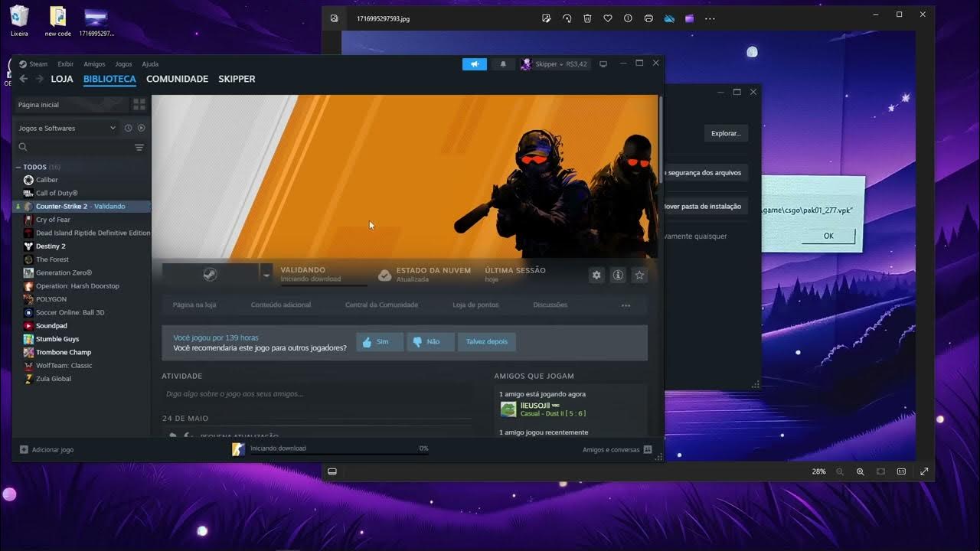Click OneDrive cloud icon in Photos

[669, 18]
